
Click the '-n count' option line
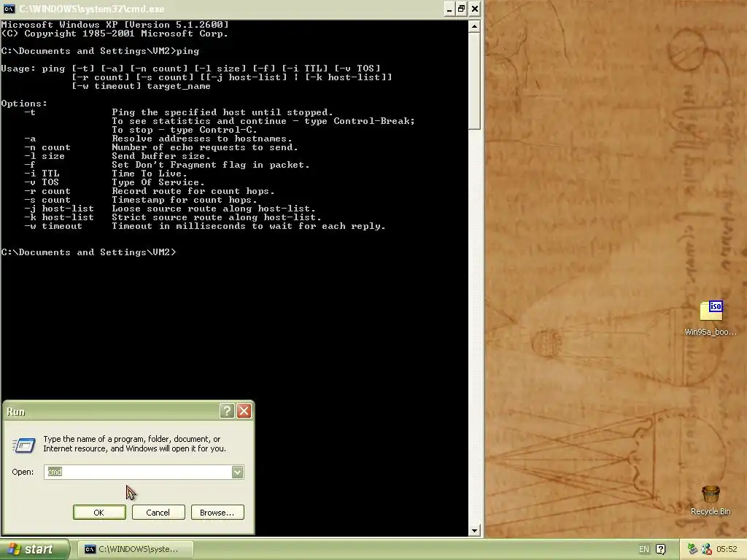point(161,147)
